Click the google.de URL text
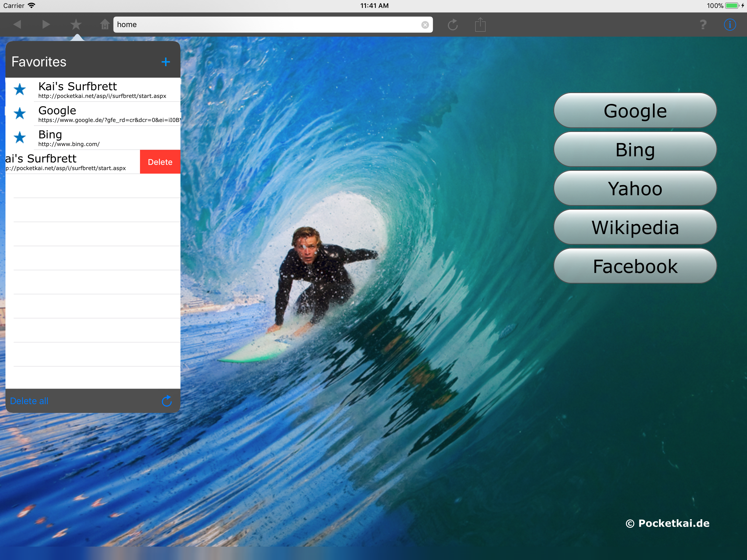 [109, 120]
